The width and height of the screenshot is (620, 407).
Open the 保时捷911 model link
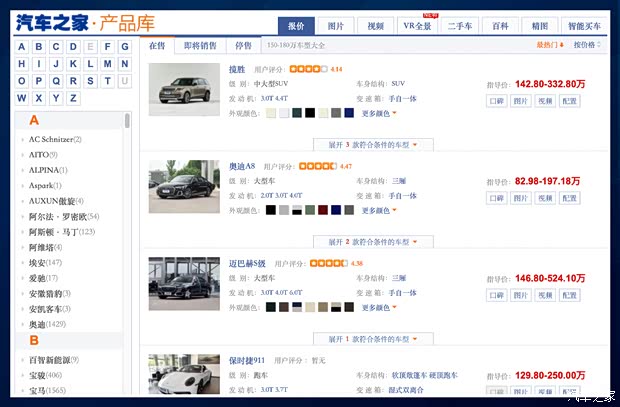coord(247,360)
